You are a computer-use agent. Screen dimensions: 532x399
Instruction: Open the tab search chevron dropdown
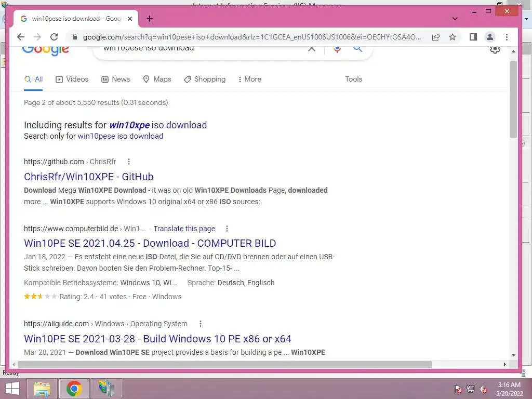tap(455, 19)
